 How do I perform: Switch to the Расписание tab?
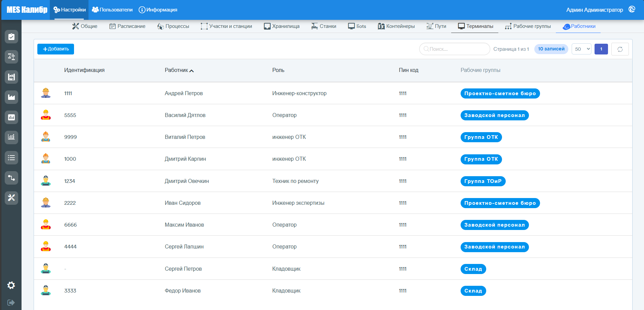point(127,26)
